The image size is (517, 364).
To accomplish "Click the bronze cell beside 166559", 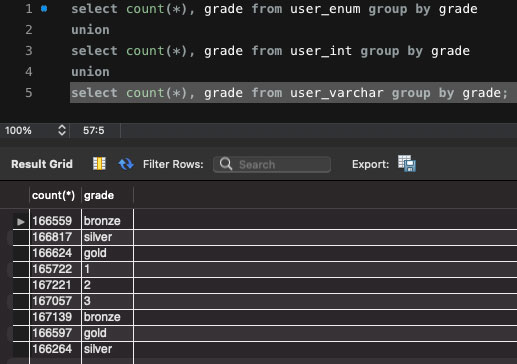I will tap(107, 221).
